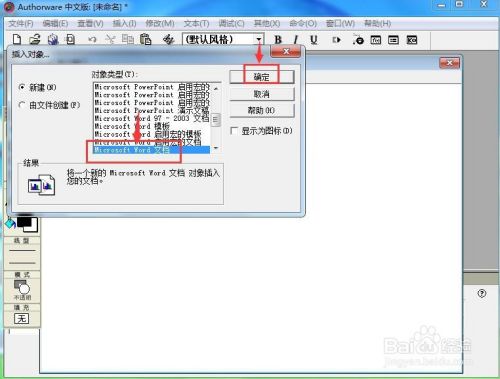Click the 帮助(H) dialog button
The image size is (500, 379).
(262, 111)
